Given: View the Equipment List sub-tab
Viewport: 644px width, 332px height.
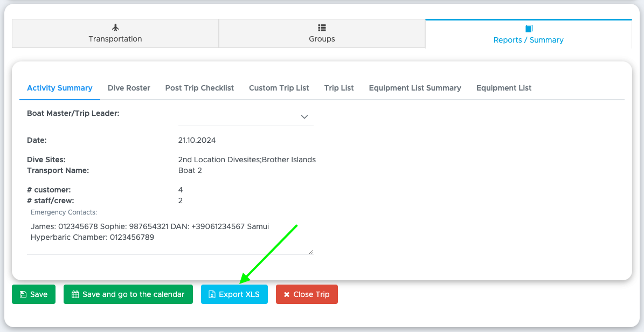Looking at the screenshot, I should pos(504,88).
